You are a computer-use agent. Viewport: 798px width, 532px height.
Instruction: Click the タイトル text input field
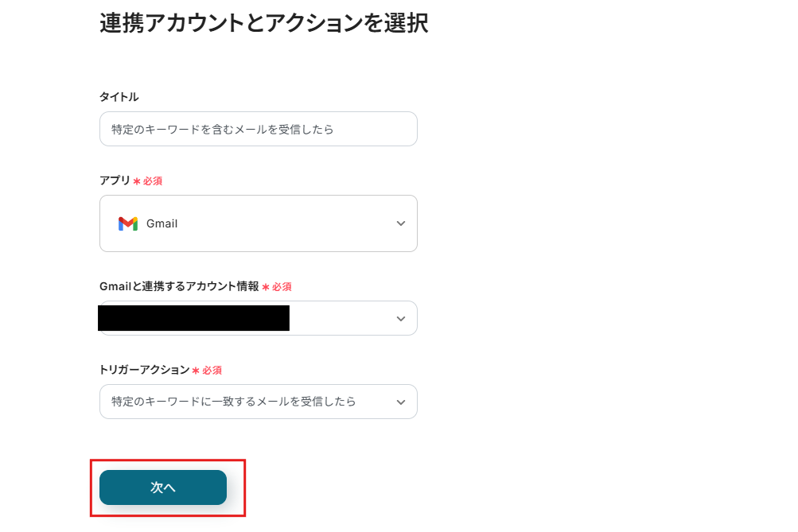(x=258, y=129)
